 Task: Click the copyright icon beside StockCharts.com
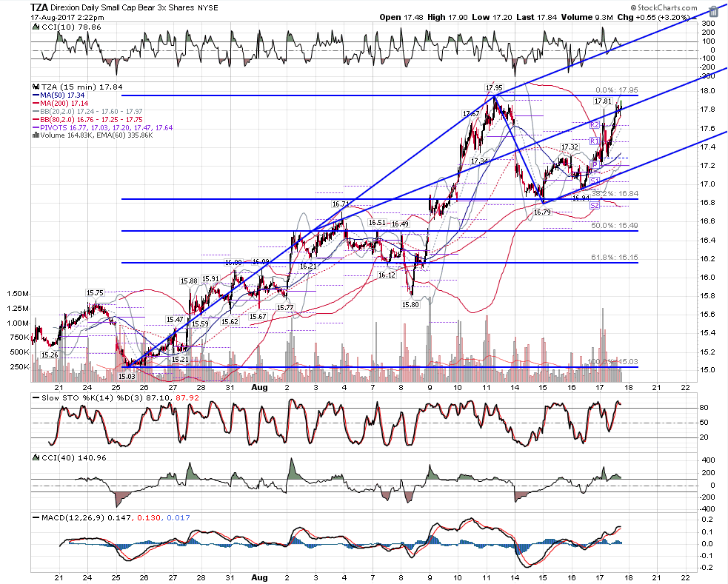pos(633,8)
